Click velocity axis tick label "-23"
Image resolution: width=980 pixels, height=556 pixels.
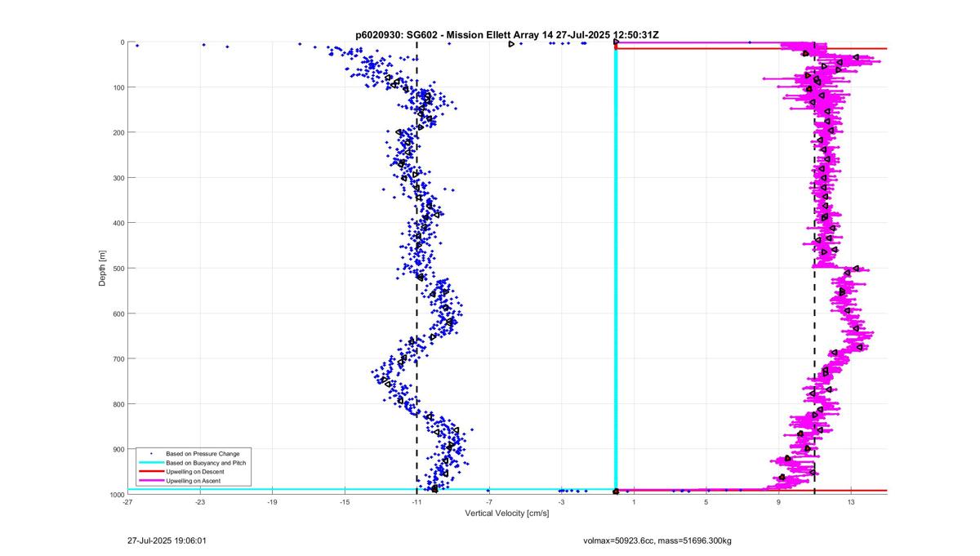(200, 503)
